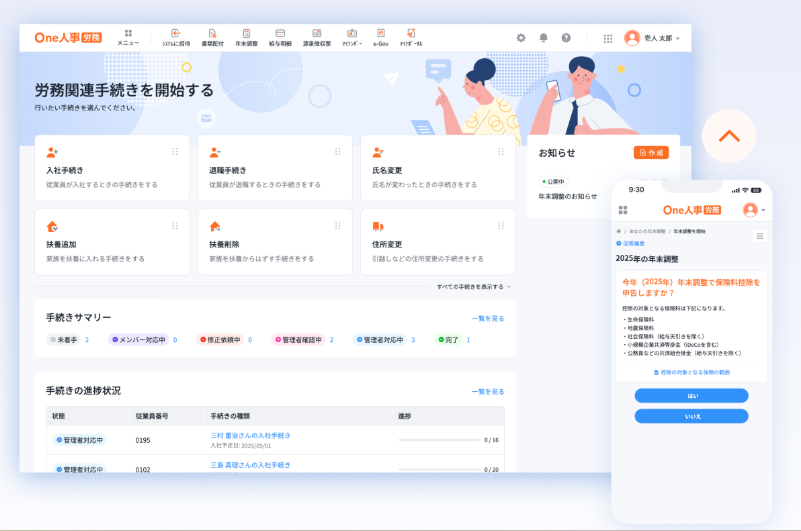This screenshot has height=531, width=801.
Task: Open the 壱人 太郎 account dropdown
Action: click(652, 38)
